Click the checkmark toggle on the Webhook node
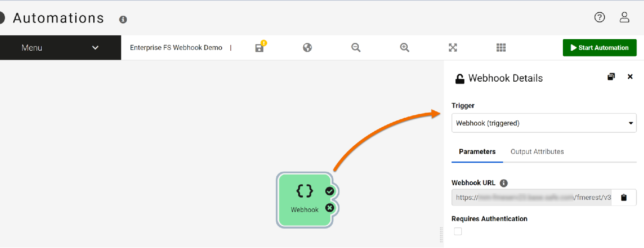The width and height of the screenshot is (644, 248). pyautogui.click(x=330, y=191)
